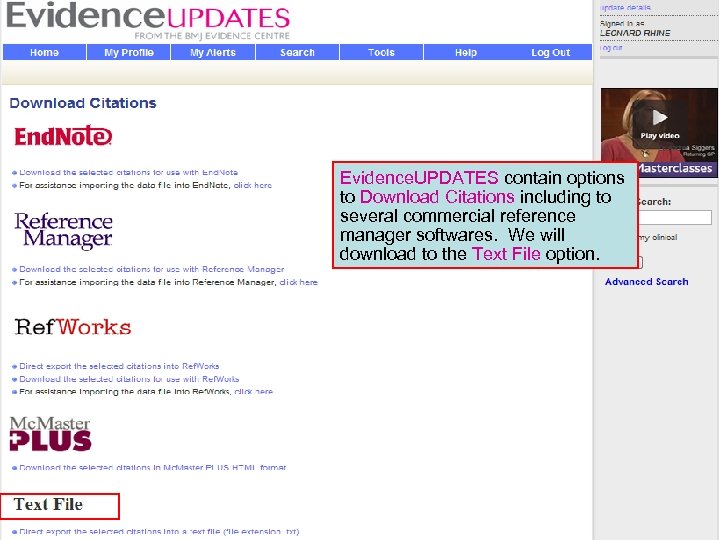Click the small log out sidebar link

click(x=611, y=48)
